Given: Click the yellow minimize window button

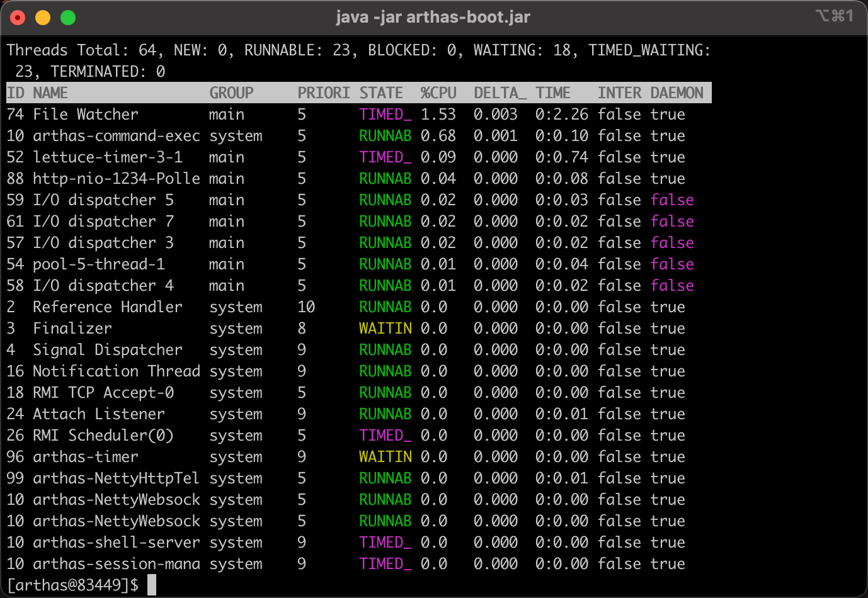Looking at the screenshot, I should click(43, 18).
